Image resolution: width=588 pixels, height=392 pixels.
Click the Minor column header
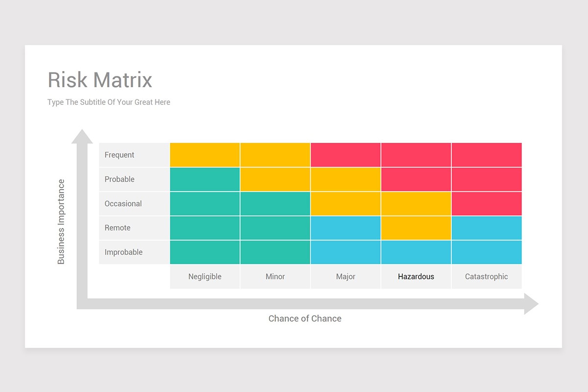[275, 276]
